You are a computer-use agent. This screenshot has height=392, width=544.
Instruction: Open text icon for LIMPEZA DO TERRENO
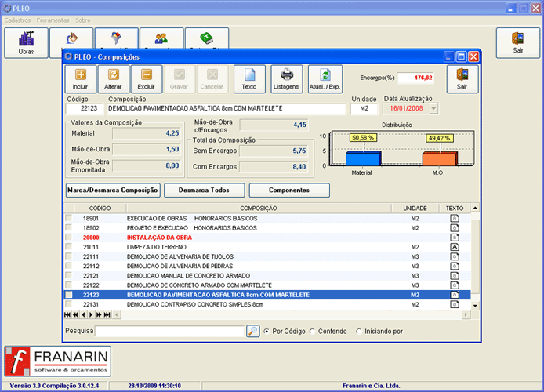pos(455,247)
